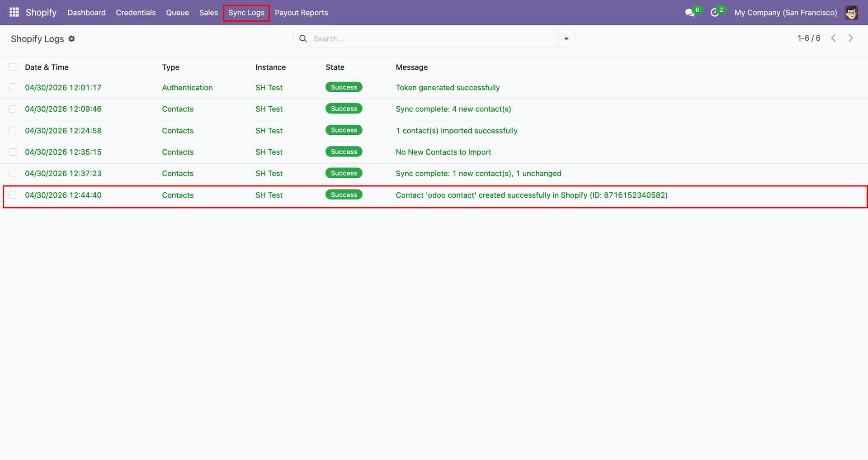Click 'Token generated successfully' message
This screenshot has width=868, height=460.
(x=448, y=87)
